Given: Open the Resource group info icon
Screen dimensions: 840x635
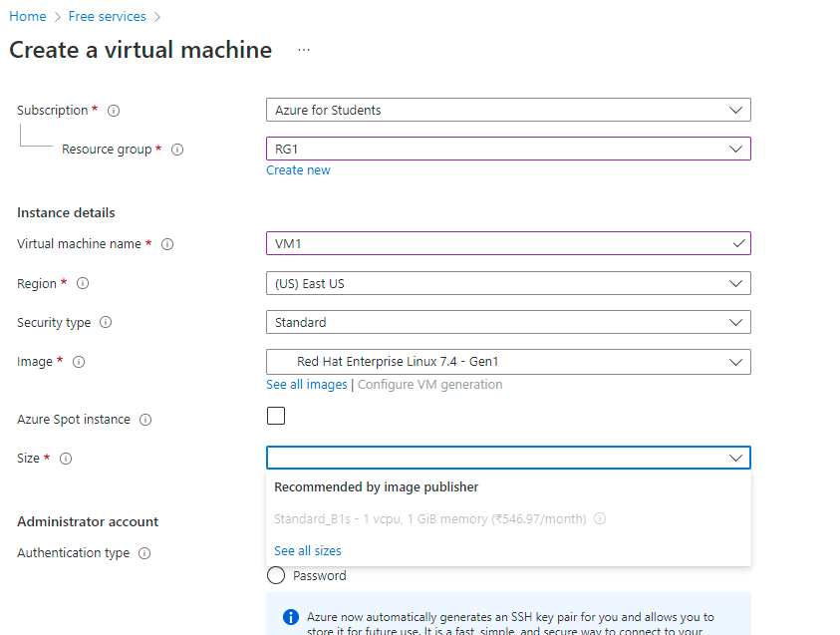Looking at the screenshot, I should pyautogui.click(x=177, y=150).
